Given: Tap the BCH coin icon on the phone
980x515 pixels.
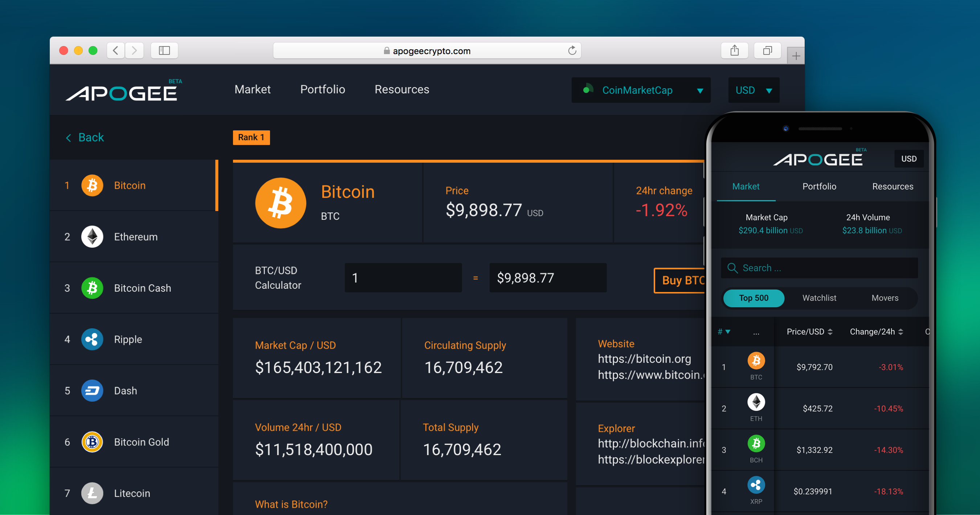Looking at the screenshot, I should pyautogui.click(x=756, y=443).
